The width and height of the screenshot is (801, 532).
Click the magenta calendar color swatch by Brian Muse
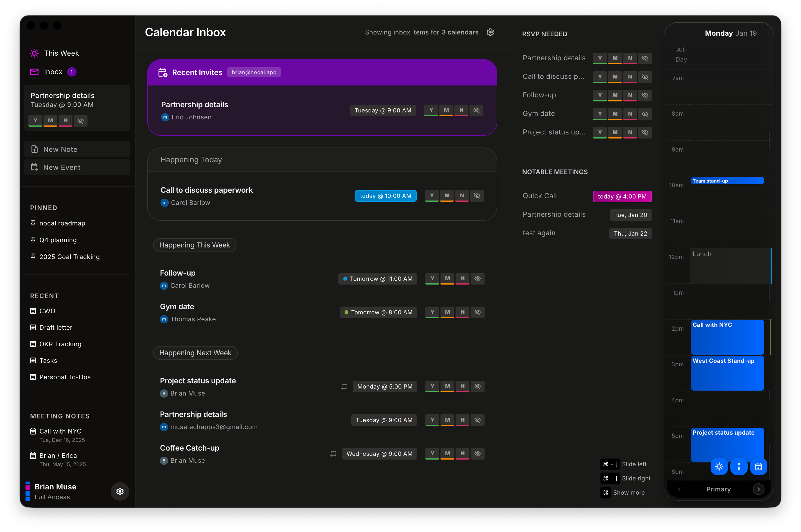[x=28, y=487]
